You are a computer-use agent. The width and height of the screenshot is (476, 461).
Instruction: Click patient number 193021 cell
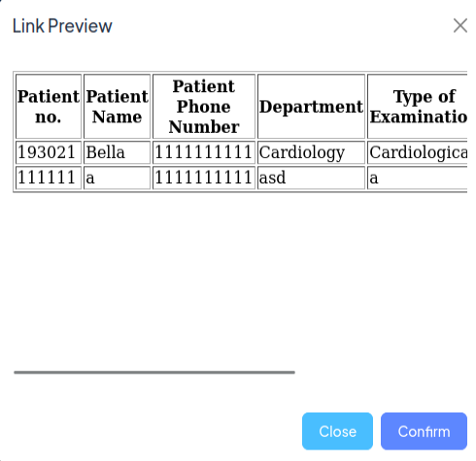49,152
